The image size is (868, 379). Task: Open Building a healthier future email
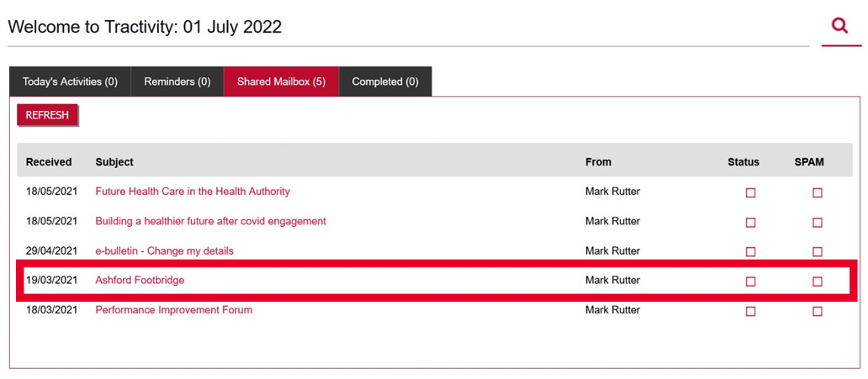(210, 221)
